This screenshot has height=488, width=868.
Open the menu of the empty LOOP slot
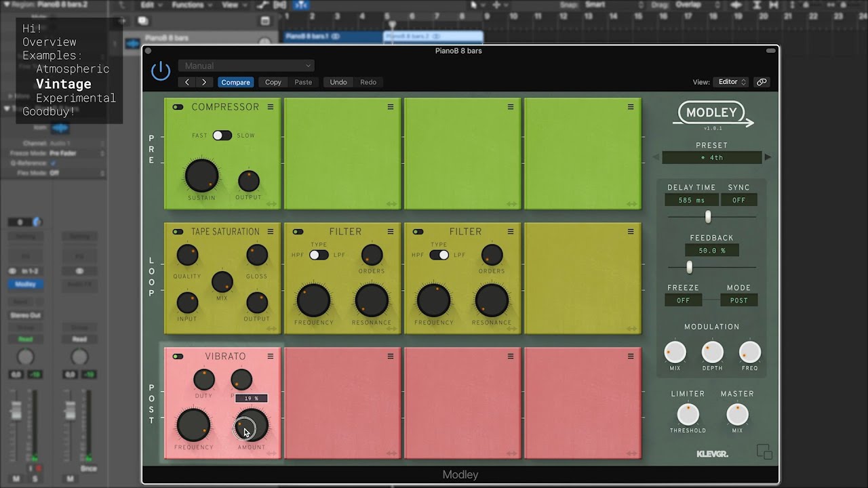[x=631, y=232]
